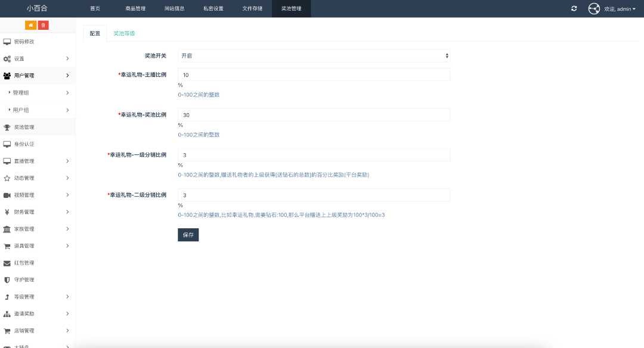Click the 保存 save button
This screenshot has height=348, width=644.
[x=188, y=235]
